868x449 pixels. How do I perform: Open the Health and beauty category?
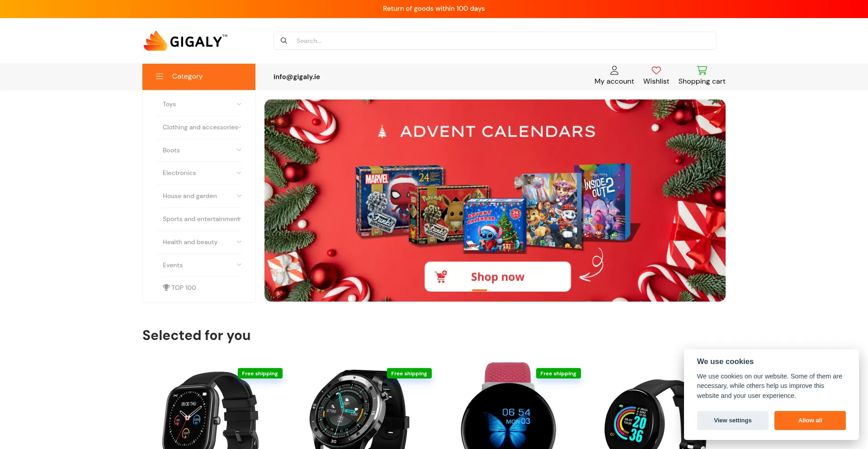190,242
